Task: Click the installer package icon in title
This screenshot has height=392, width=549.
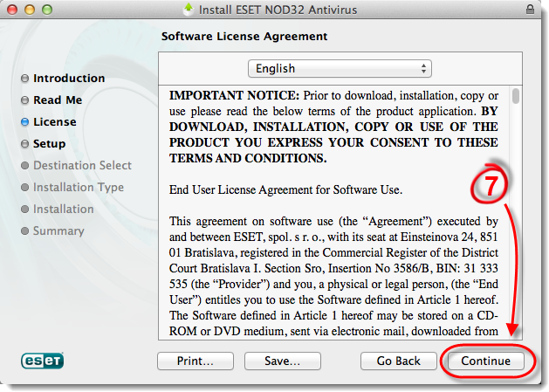Action: pyautogui.click(x=189, y=9)
